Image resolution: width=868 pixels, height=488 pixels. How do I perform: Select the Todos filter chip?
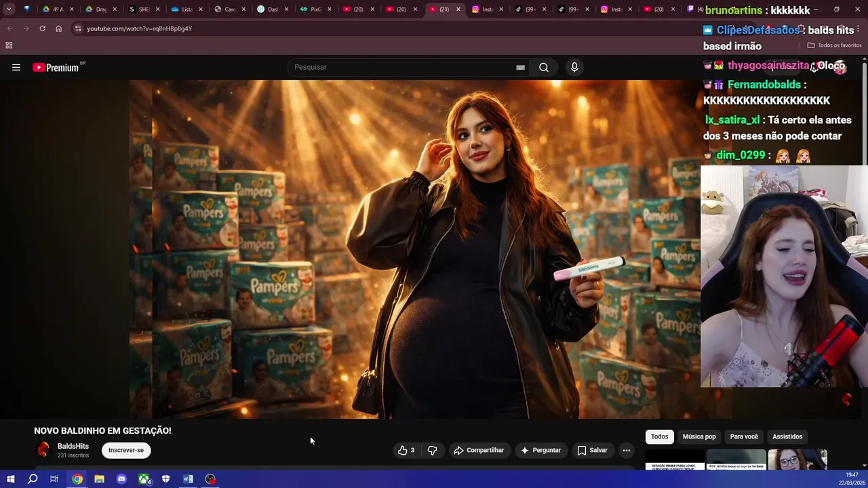coord(660,436)
